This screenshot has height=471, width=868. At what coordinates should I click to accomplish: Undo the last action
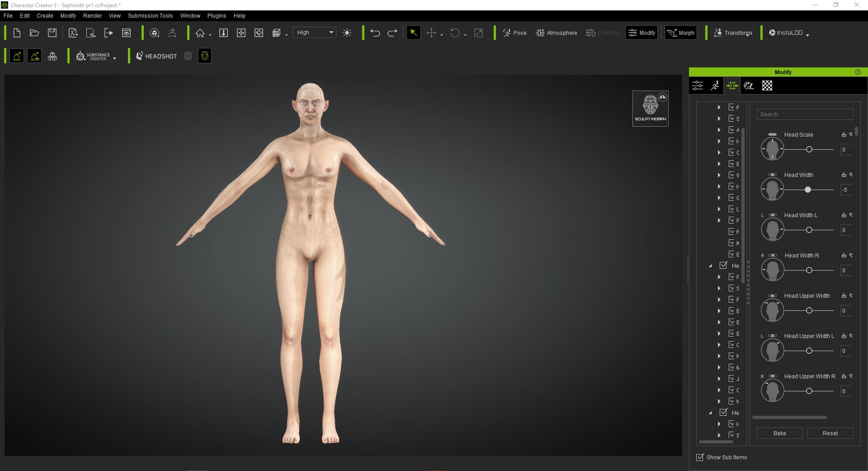point(375,33)
